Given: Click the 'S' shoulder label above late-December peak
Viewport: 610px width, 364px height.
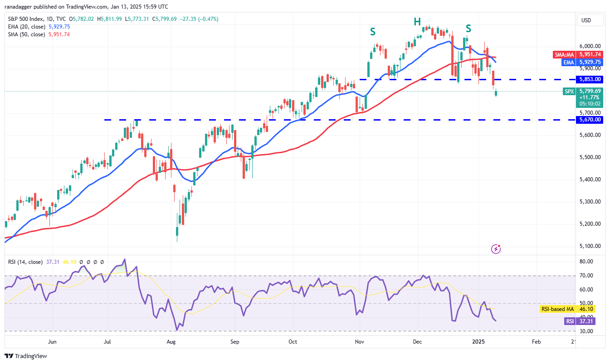Looking at the screenshot, I should pyautogui.click(x=468, y=29).
